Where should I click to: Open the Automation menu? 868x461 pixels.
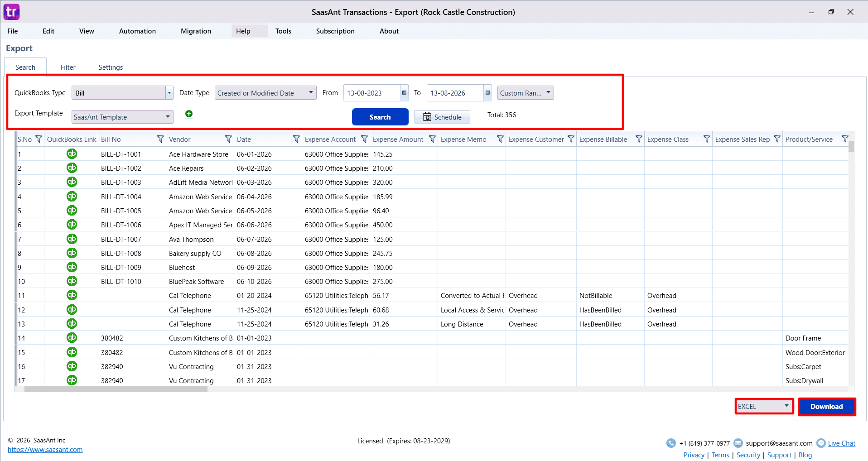[x=137, y=31]
